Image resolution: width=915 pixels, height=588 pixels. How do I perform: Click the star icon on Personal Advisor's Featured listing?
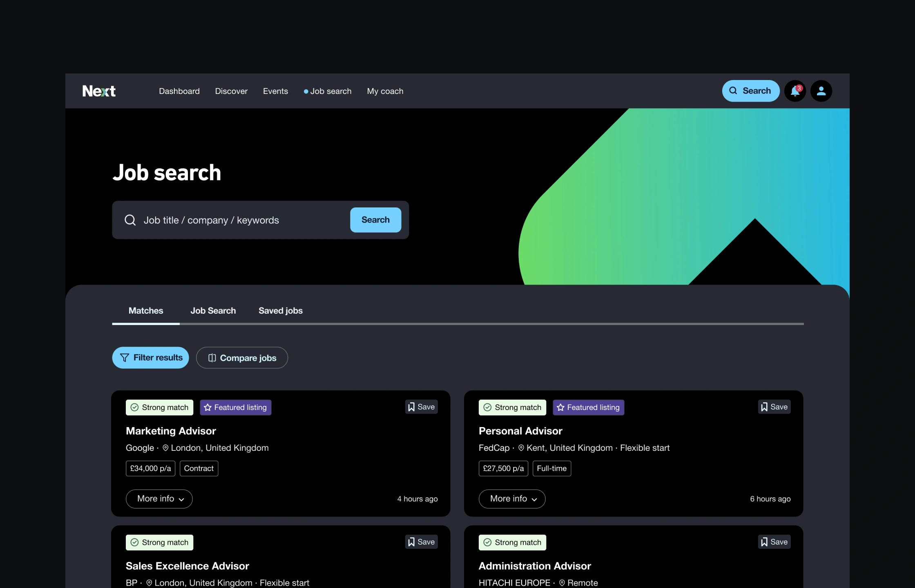coord(560,408)
